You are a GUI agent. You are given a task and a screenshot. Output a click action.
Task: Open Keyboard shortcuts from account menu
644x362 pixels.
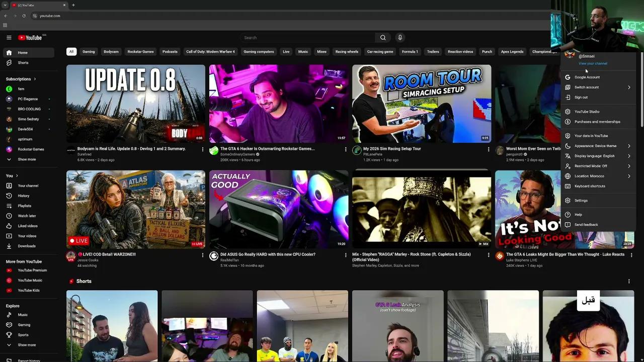tap(598, 186)
